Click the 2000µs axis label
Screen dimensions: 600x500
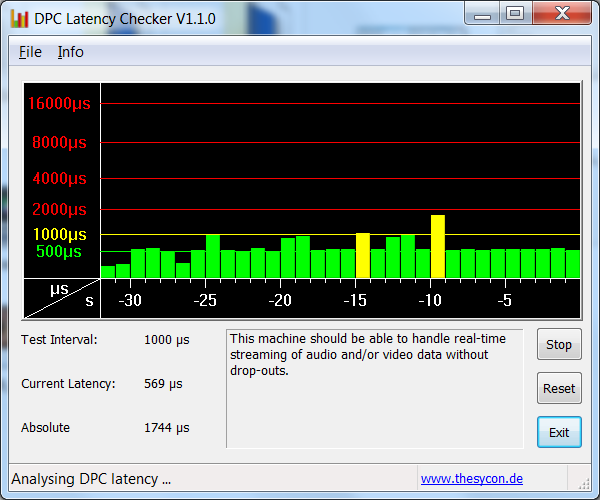click(x=59, y=209)
